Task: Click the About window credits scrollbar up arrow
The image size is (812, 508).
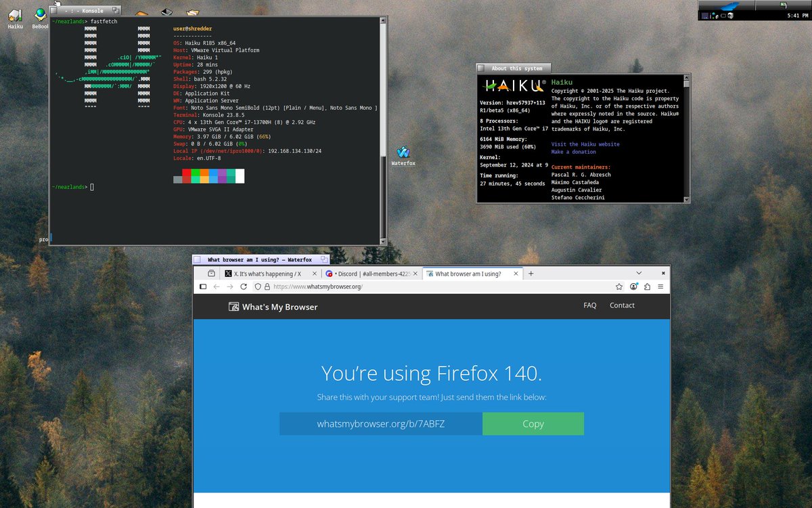Action: coord(687,78)
